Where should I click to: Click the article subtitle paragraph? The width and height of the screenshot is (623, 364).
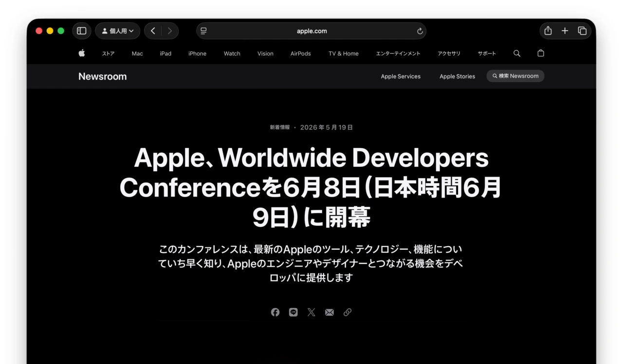tap(311, 263)
